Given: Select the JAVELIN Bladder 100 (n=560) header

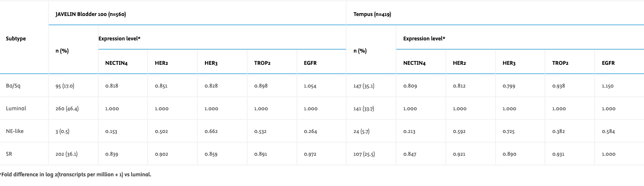Looking at the screenshot, I should point(91,14).
